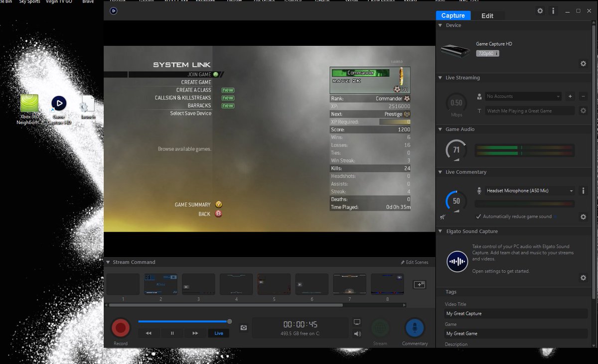Adjust the 0.50 Mbps bitrate dial
The image size is (598, 364).
pos(456,103)
